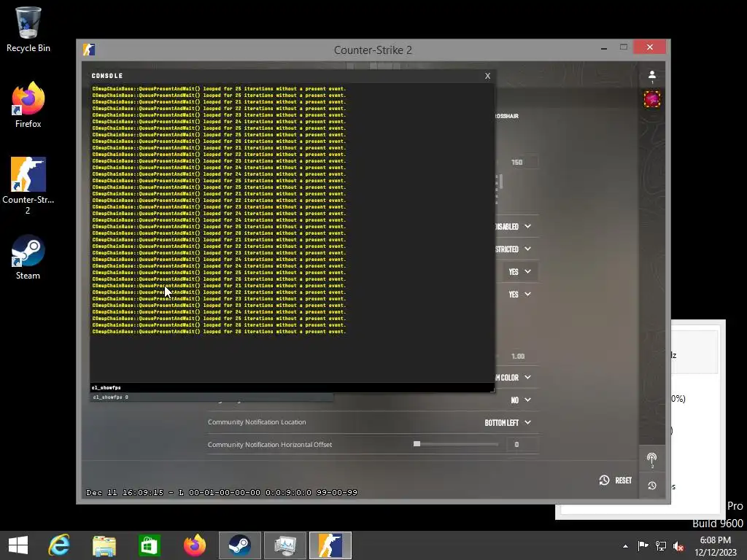Switch to the Task Manager taskbar window
Viewport: 747px width, 560px height.
285,545
